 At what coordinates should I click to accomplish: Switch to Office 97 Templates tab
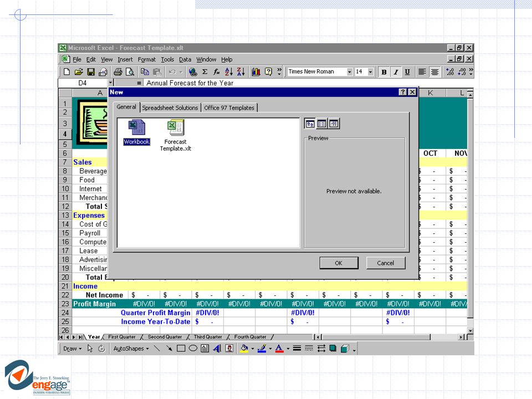[229, 108]
